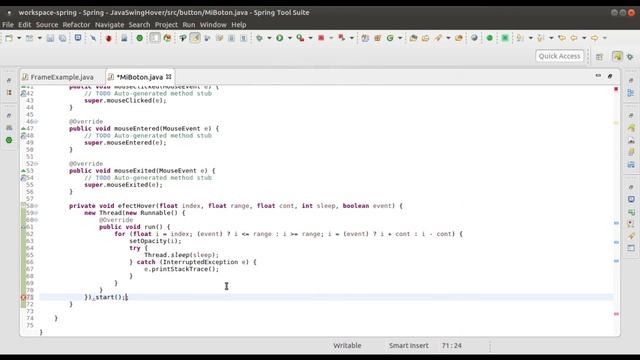Image resolution: width=640 pixels, height=360 pixels.
Task: Click the Run Last Tool coverage icon
Action: 300,38
